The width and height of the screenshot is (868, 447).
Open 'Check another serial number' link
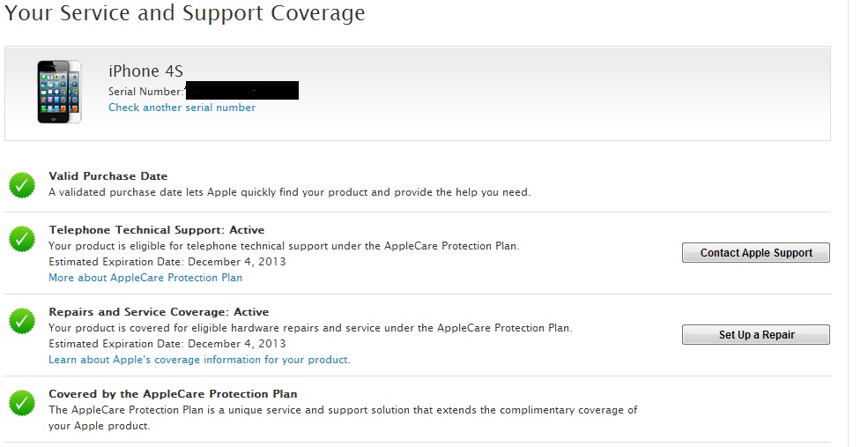click(182, 108)
